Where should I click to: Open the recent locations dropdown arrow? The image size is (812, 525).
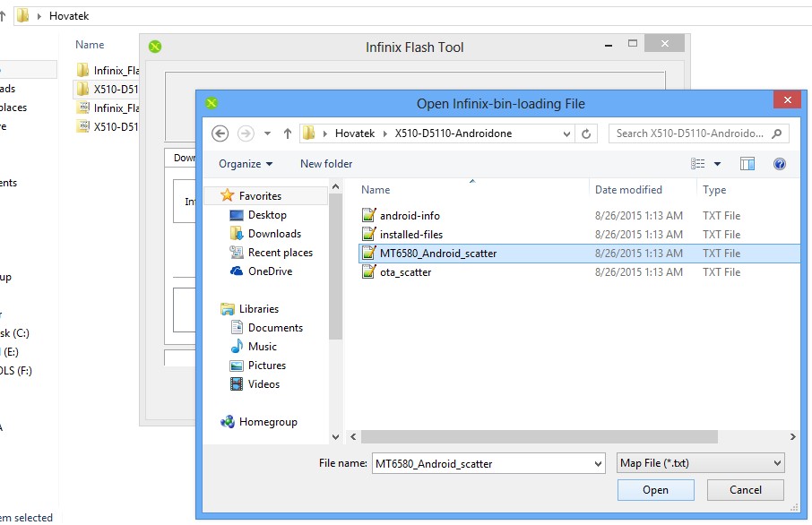coord(267,133)
